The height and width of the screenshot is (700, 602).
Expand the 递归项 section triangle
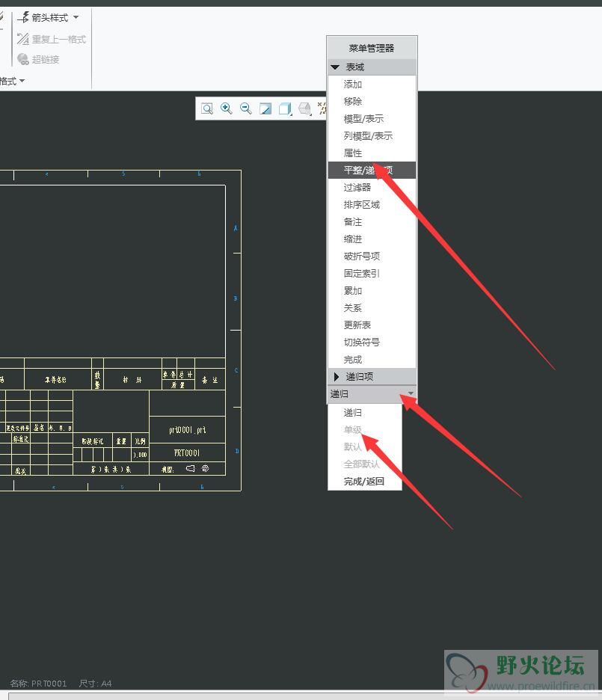pyautogui.click(x=337, y=377)
